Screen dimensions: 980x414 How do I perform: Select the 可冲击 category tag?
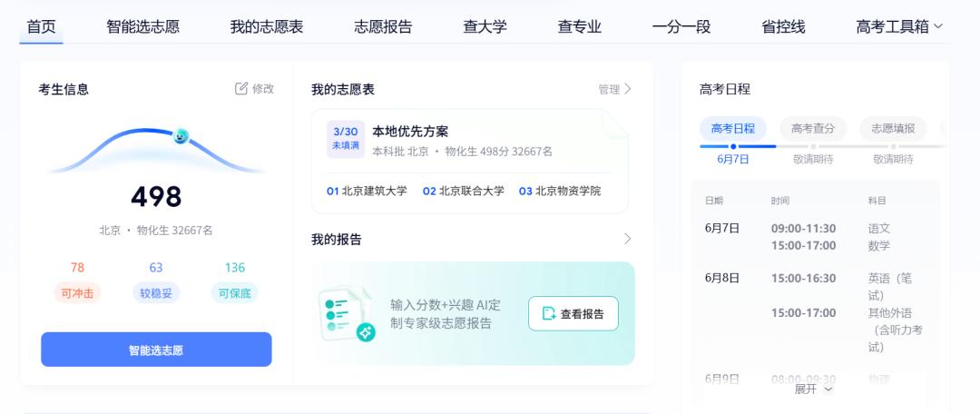(x=77, y=293)
